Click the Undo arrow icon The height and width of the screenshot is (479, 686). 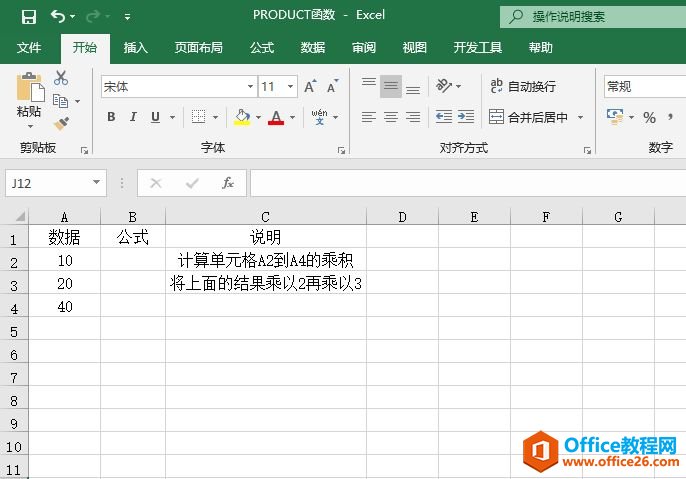[58, 17]
